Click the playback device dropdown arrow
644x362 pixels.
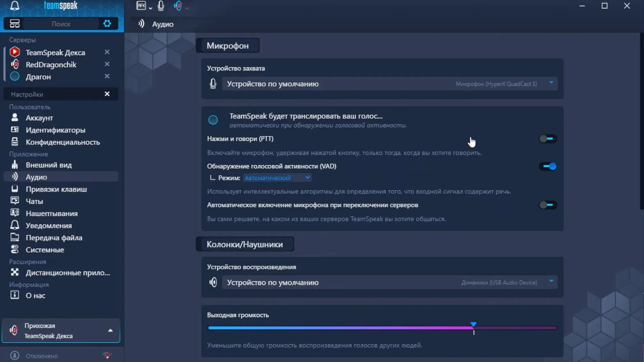click(x=551, y=281)
